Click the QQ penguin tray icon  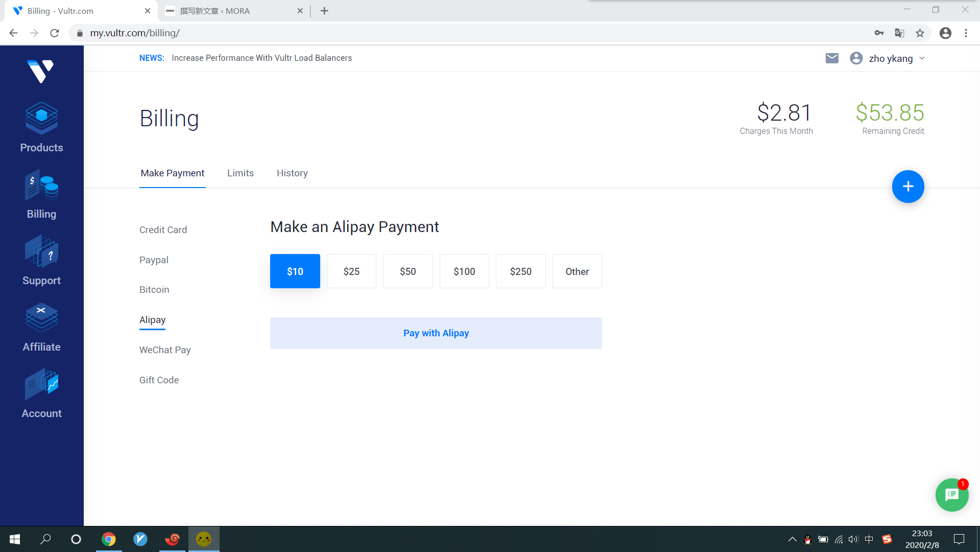pos(807,539)
